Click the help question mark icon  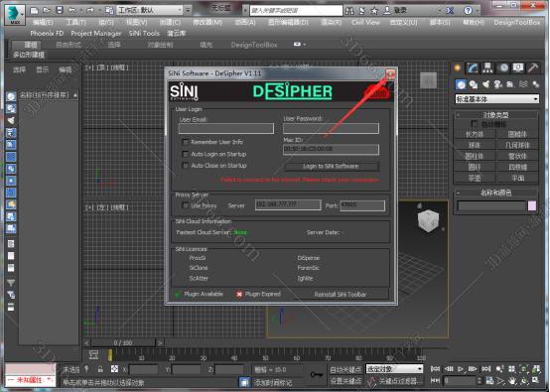point(468,11)
